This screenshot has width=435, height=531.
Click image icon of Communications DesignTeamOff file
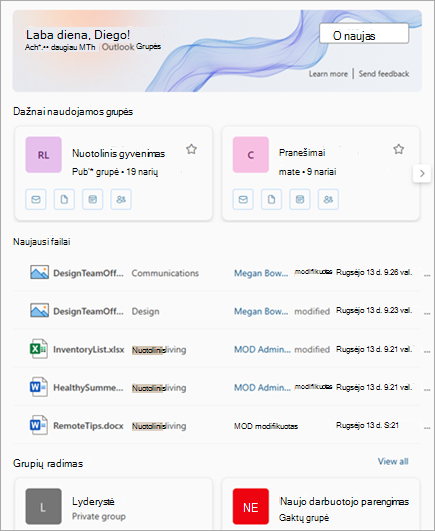tap(39, 272)
